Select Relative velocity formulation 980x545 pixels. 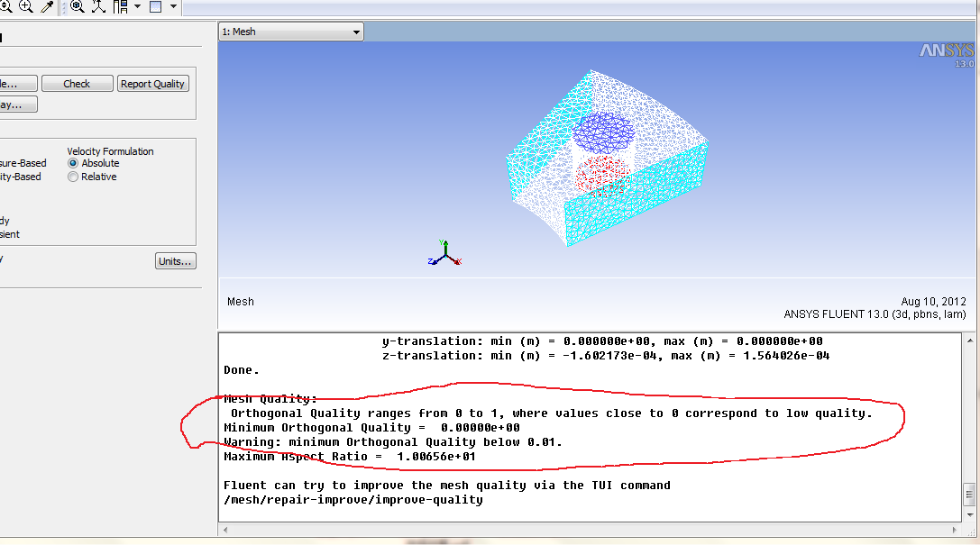click(73, 177)
